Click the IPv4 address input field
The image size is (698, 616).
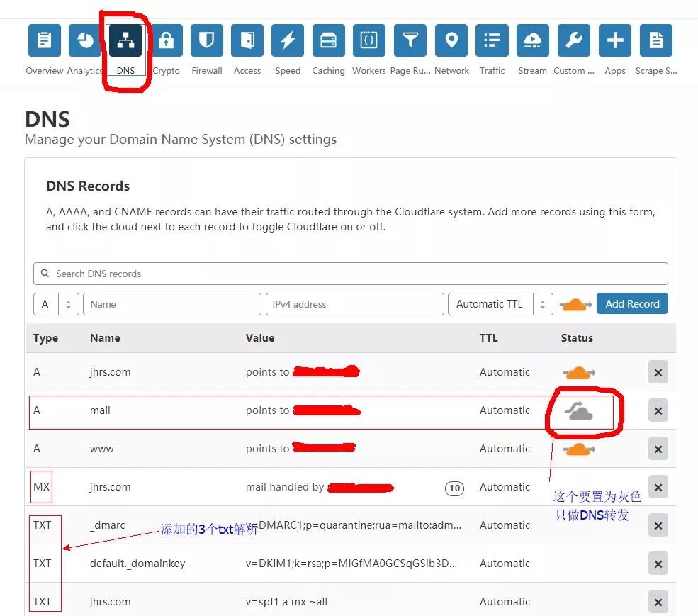tap(354, 304)
